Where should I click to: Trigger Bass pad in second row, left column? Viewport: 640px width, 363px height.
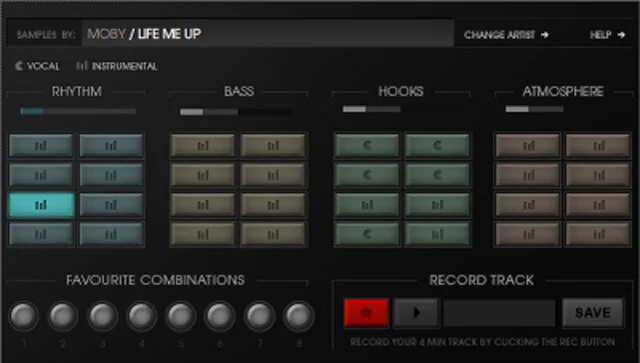[x=203, y=175]
